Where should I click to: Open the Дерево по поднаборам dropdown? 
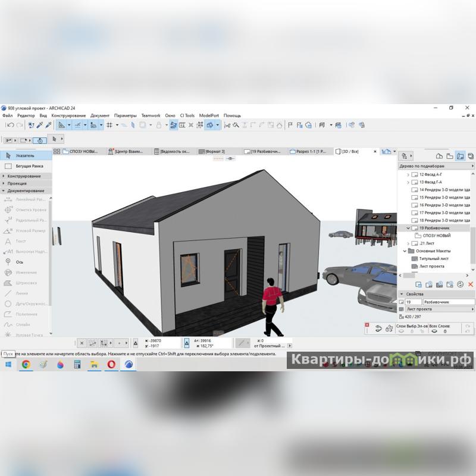(x=436, y=166)
